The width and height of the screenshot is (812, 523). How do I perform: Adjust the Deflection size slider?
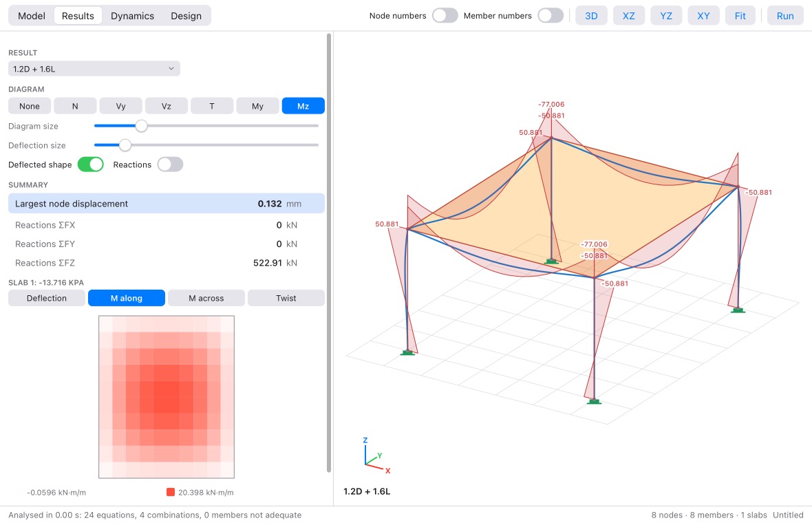[125, 145]
